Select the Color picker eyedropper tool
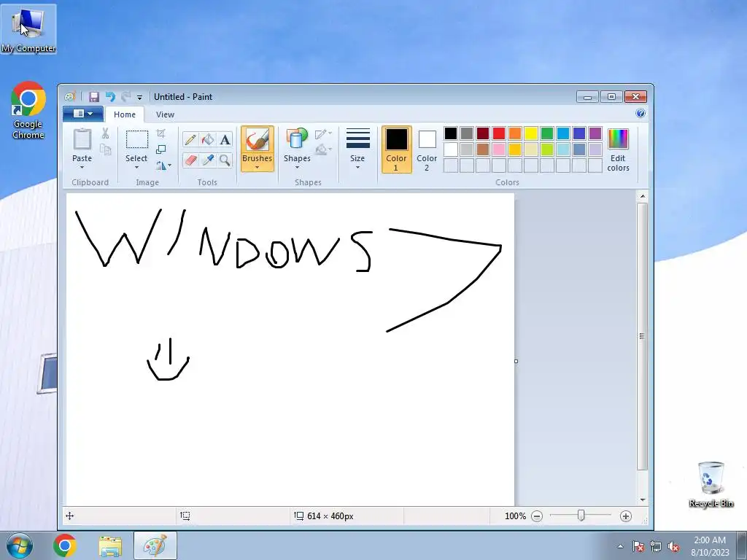This screenshot has height=560, width=747. (x=208, y=160)
